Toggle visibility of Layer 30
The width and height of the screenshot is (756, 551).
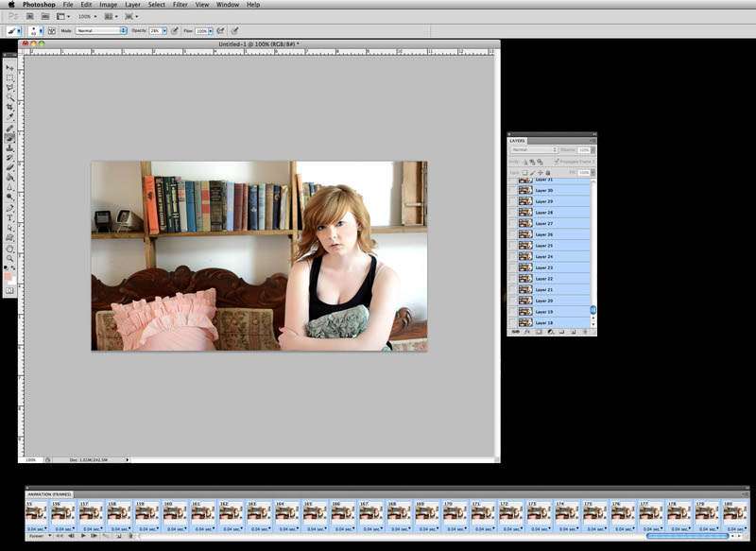(x=512, y=190)
